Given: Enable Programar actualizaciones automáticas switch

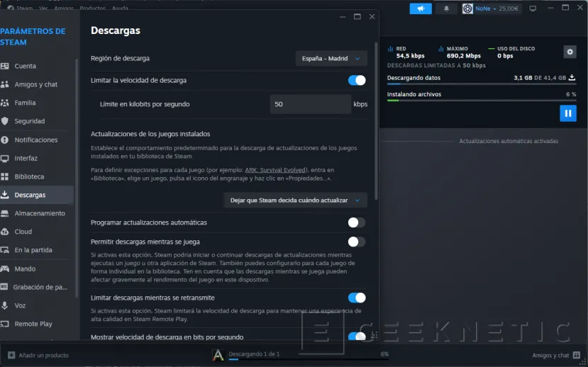Looking at the screenshot, I should [357, 222].
